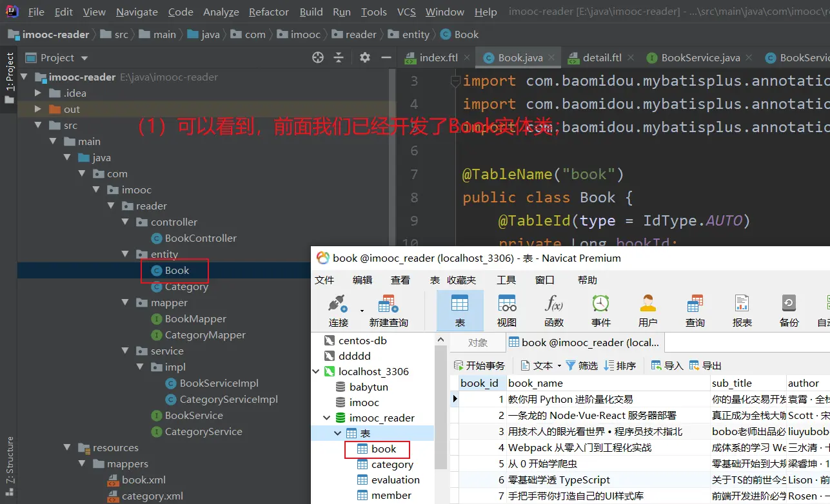Image resolution: width=830 pixels, height=504 pixels.
Task: Click the 函数 function icon
Action: (554, 304)
